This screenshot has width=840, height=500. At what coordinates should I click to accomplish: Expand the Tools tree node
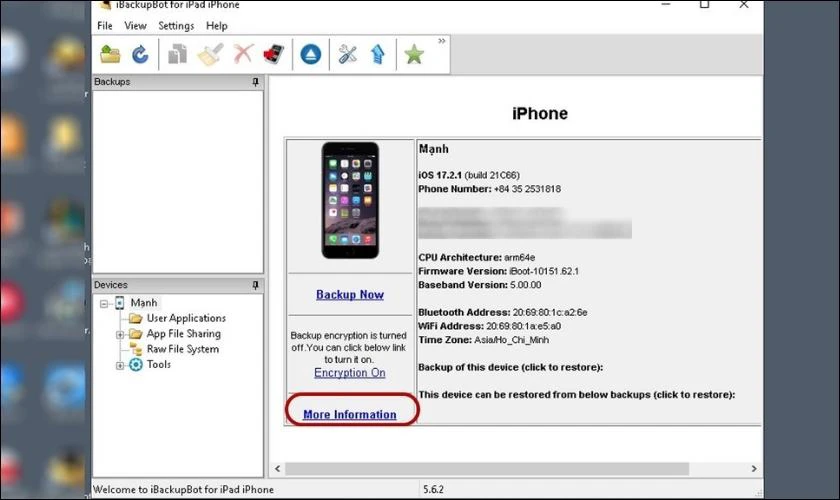120,365
